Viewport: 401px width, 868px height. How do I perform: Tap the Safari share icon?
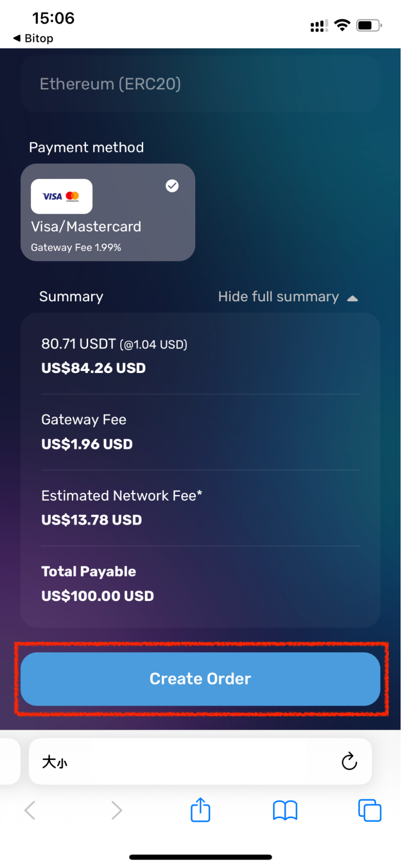pos(200,810)
